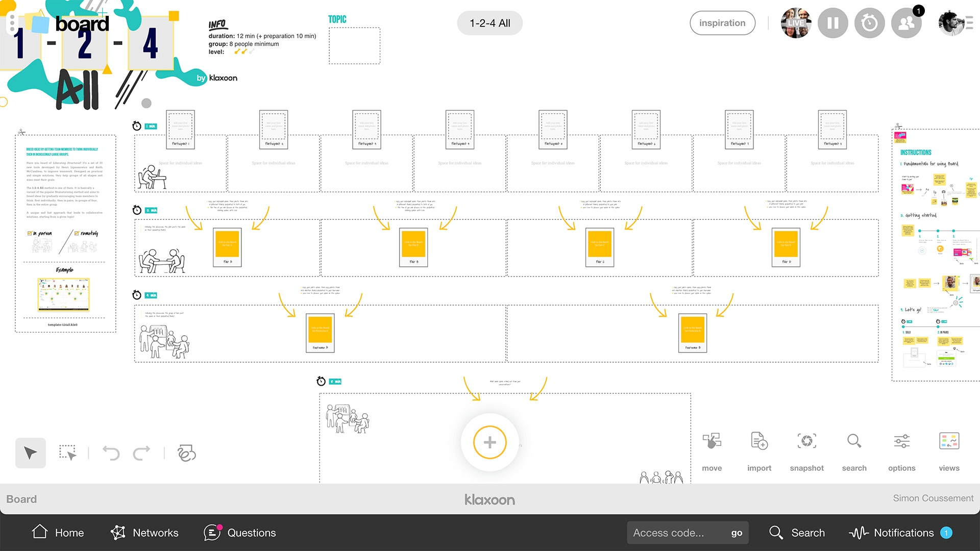Open the participants list
980x551 pixels.
906,23
